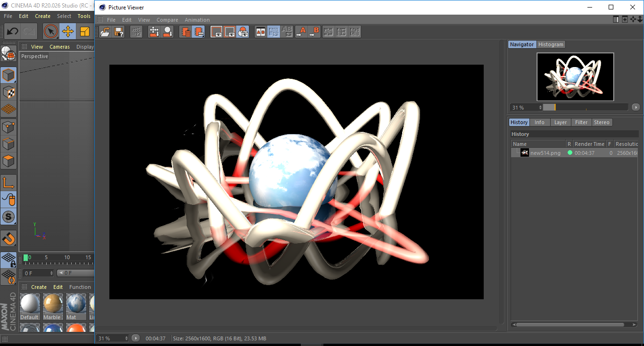Open Cinema 4D Tools menu
Screen dimensions: 644x346
84,16
